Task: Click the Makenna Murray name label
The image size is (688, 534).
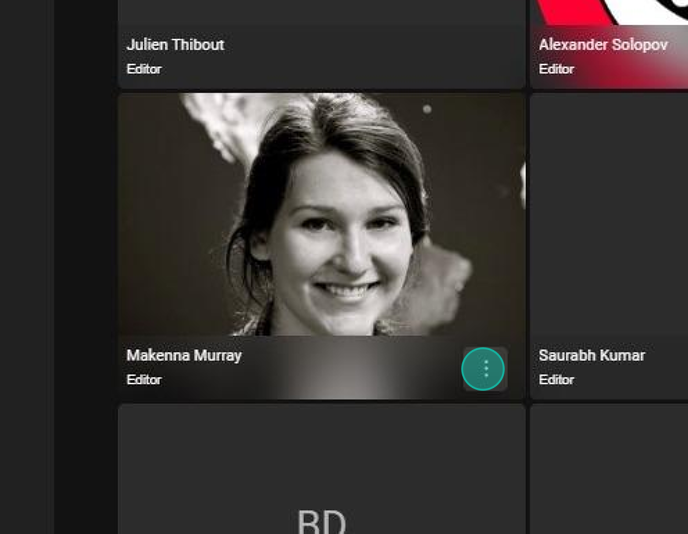Action: (x=184, y=355)
